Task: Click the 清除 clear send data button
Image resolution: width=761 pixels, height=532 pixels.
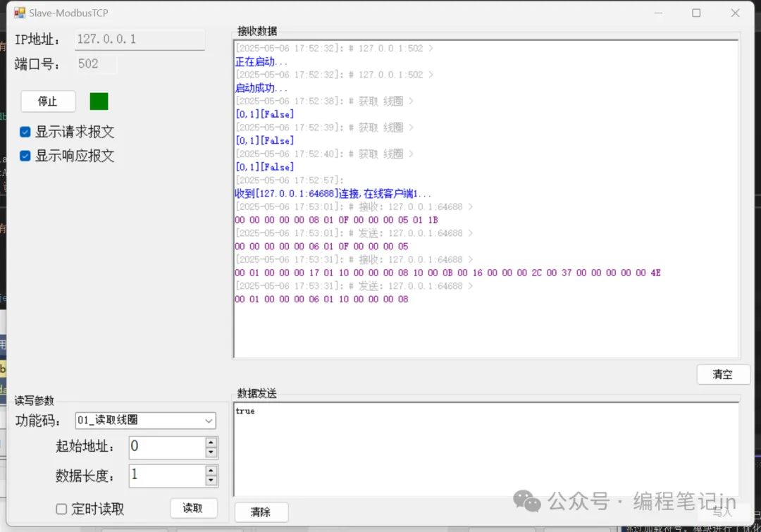Action: point(261,512)
